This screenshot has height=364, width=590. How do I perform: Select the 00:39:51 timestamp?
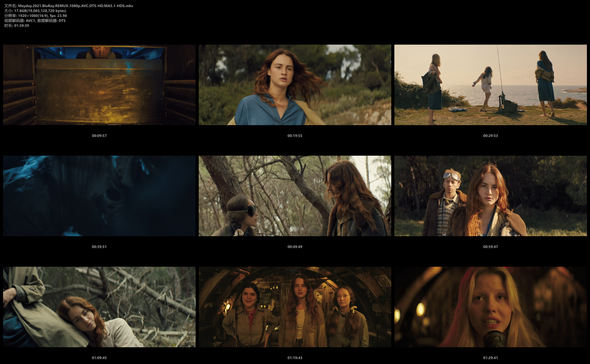99,247
